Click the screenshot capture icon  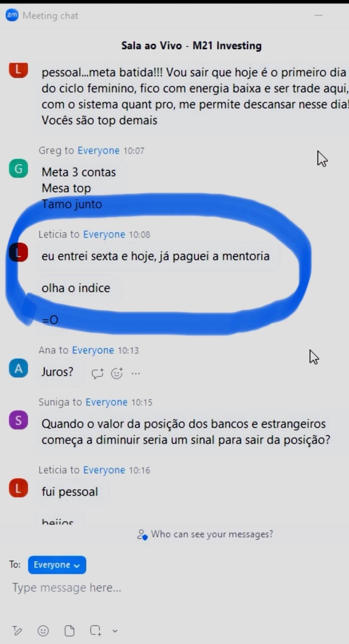95,631
